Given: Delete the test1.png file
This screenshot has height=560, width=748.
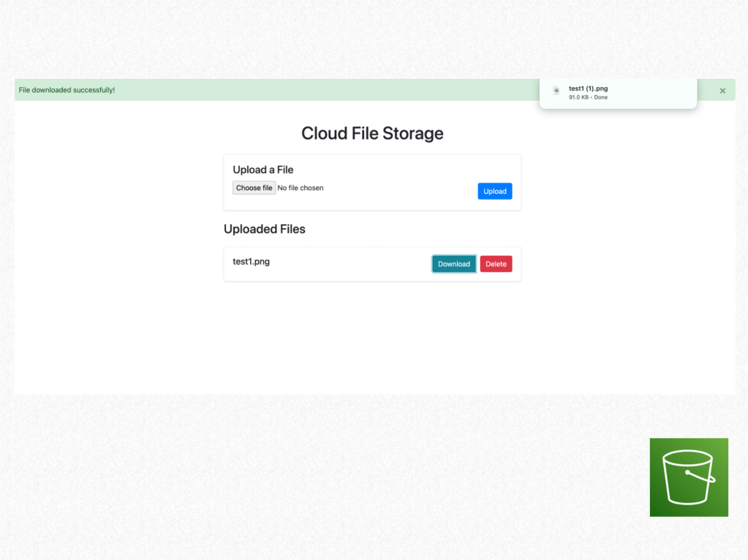Looking at the screenshot, I should pyautogui.click(x=496, y=264).
